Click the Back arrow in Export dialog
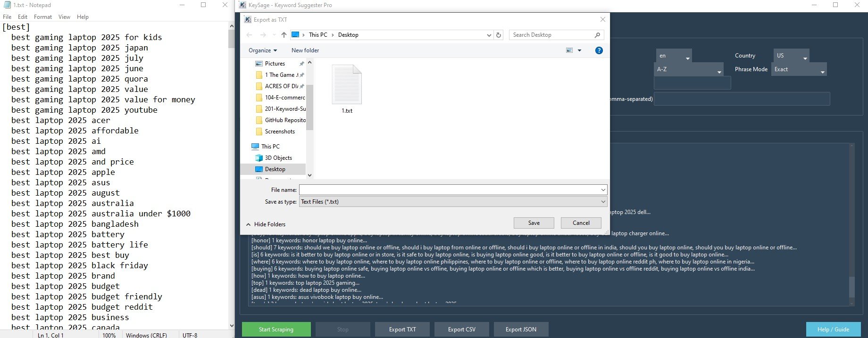Screen dimensions: 868x338 coord(249,35)
